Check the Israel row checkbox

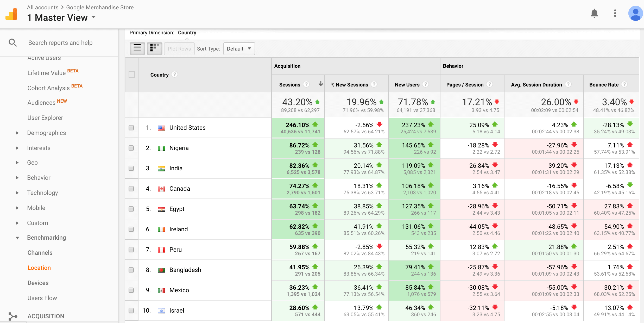[x=131, y=310]
